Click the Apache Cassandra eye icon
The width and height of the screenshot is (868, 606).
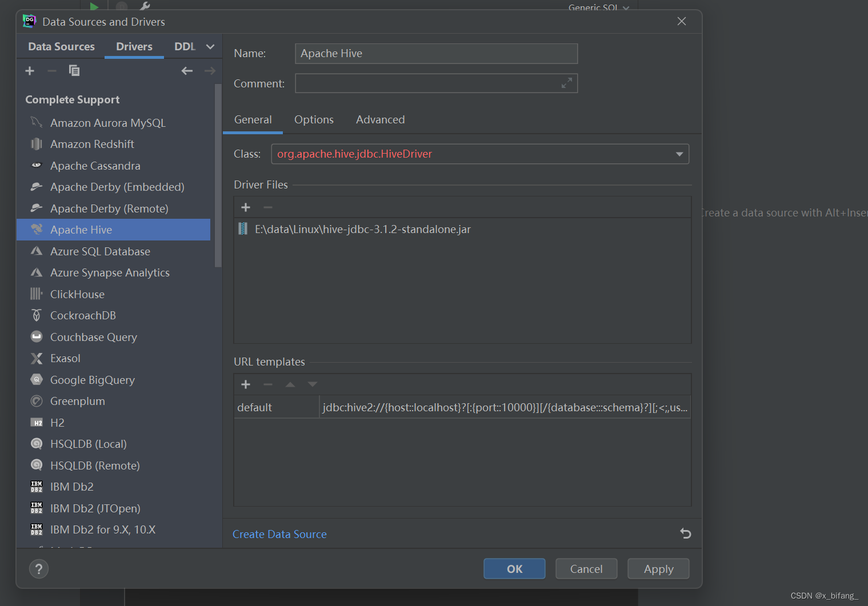(x=37, y=165)
